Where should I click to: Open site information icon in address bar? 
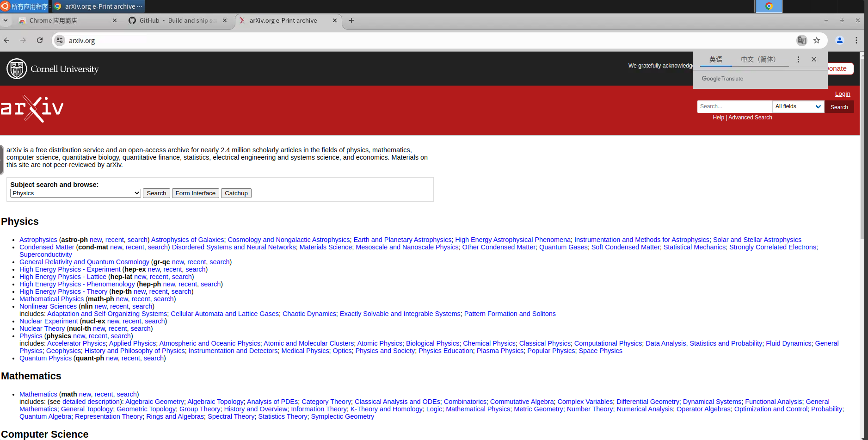point(60,40)
